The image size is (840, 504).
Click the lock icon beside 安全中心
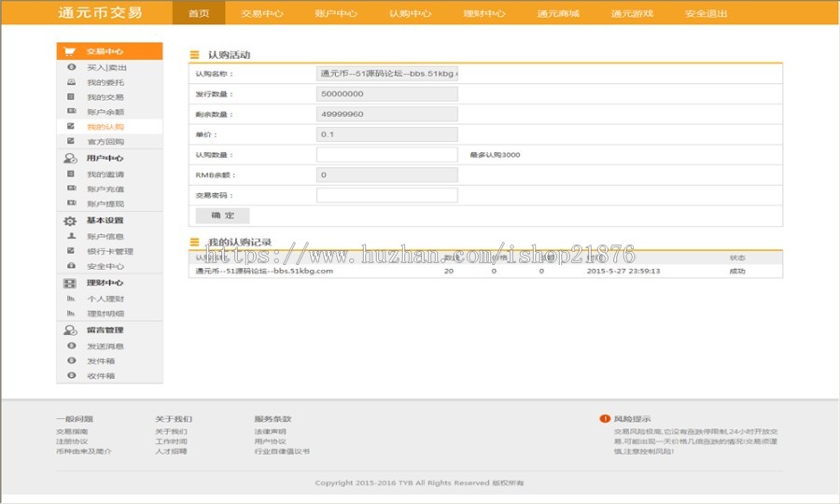[71, 266]
